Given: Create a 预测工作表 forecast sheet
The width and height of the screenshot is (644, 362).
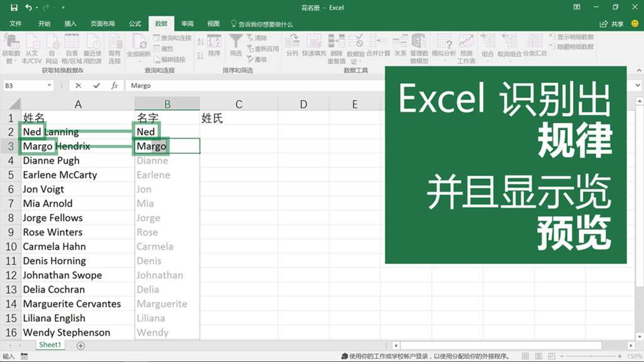Looking at the screenshot, I should point(466,49).
